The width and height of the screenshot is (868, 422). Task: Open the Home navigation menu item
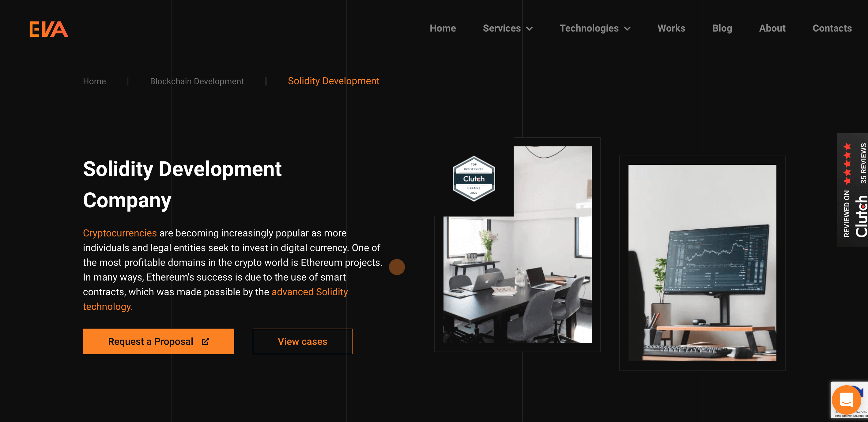tap(443, 28)
